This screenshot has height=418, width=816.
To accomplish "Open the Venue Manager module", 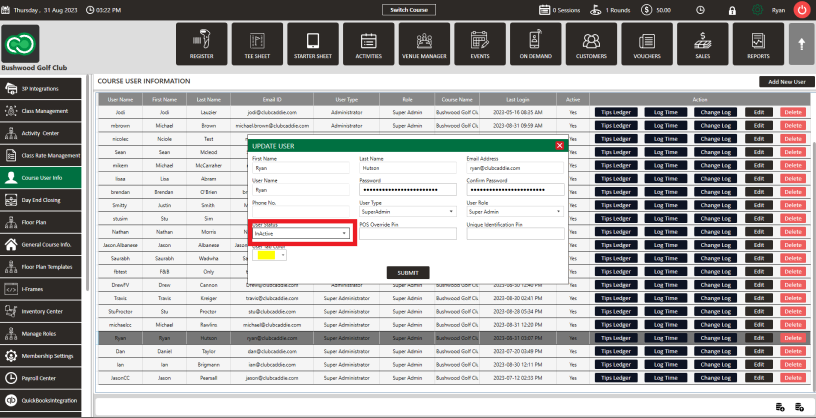I will click(x=424, y=44).
